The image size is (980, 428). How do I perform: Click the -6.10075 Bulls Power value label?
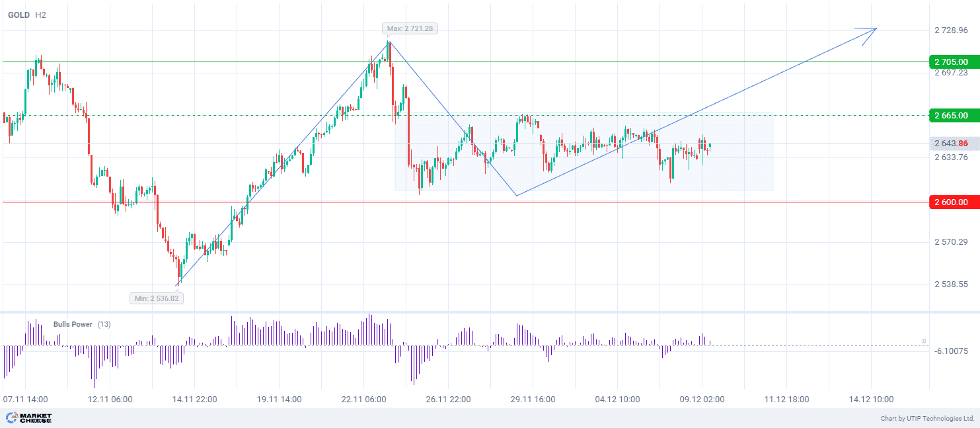coord(952,351)
